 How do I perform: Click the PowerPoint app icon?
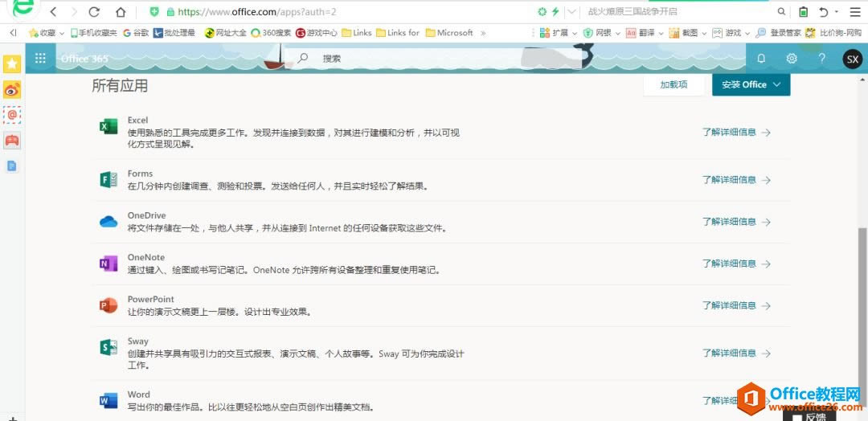[x=108, y=305]
